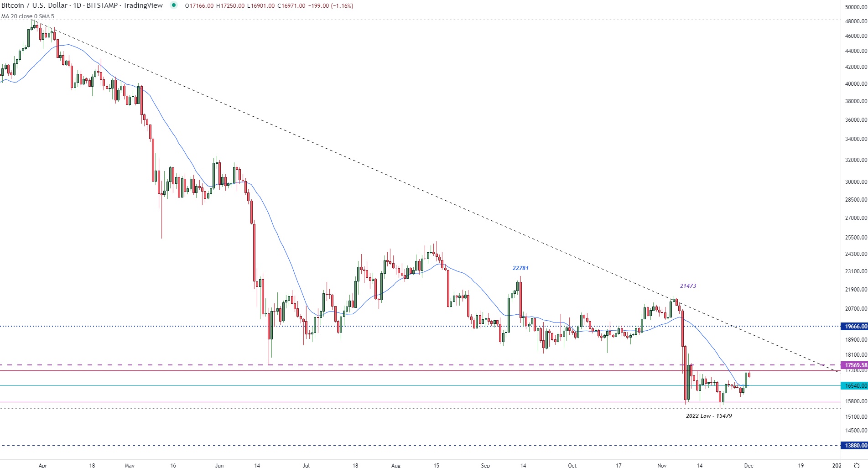Click the green market status dot
This screenshot has height=468, width=868.
174,5
